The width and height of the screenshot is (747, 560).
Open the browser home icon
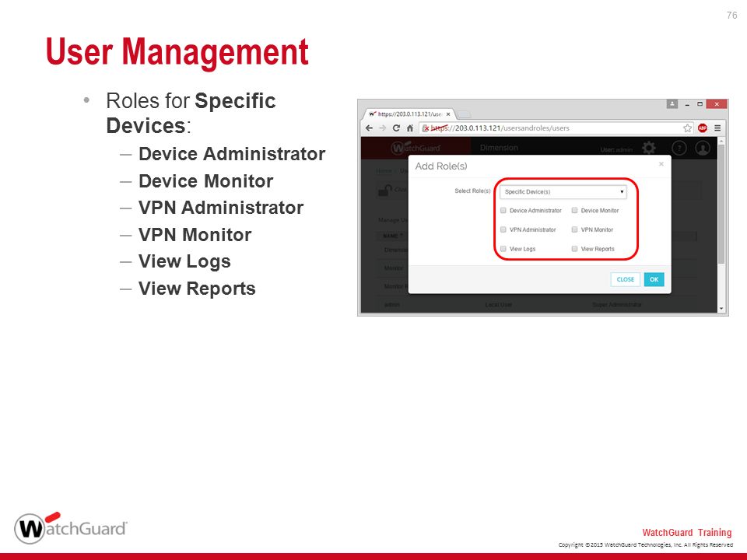[x=410, y=128]
